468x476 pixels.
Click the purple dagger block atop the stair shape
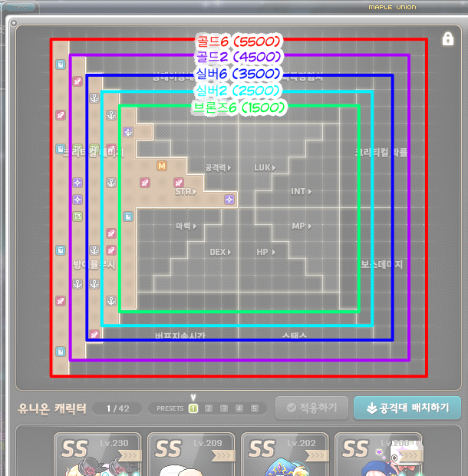click(x=128, y=132)
